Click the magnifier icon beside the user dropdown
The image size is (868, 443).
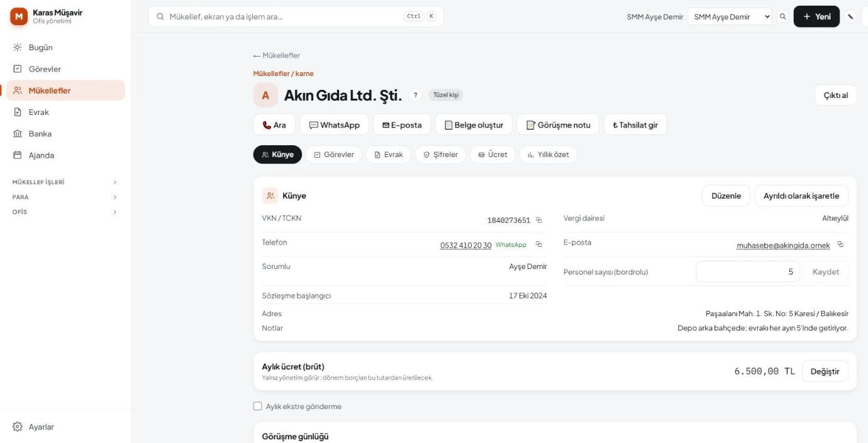(782, 17)
